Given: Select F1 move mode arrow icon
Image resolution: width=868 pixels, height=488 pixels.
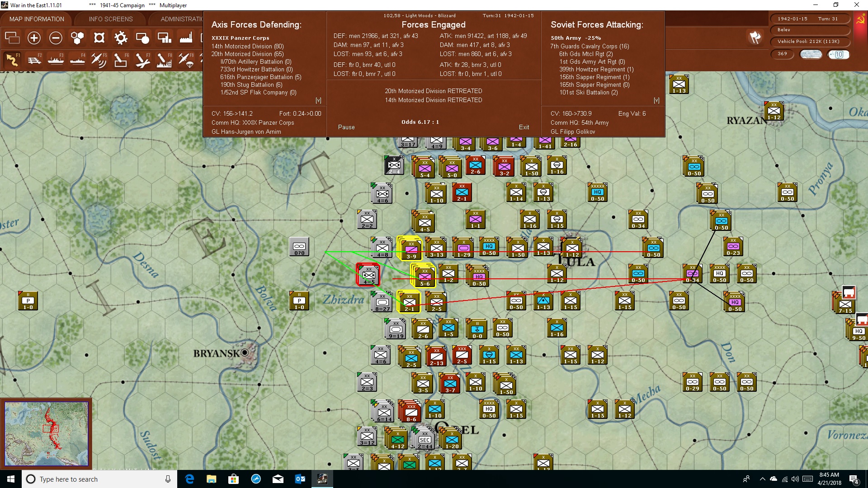Looking at the screenshot, I should [12, 60].
